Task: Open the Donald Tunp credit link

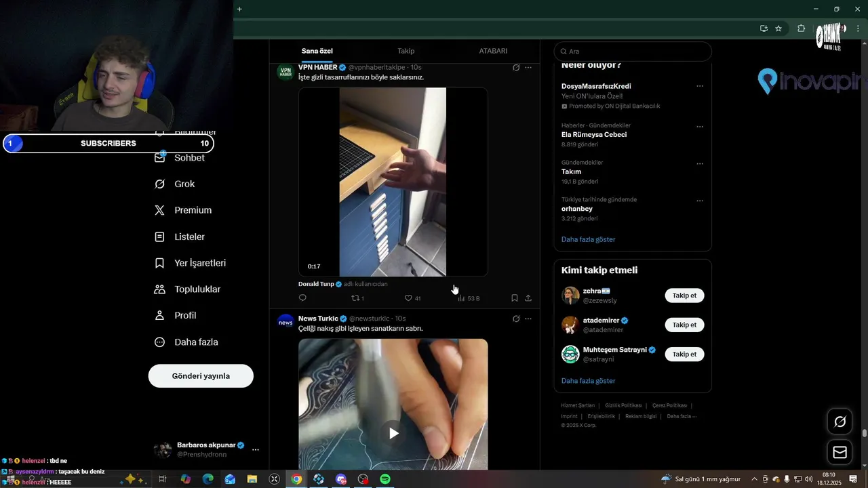Action: [316, 284]
